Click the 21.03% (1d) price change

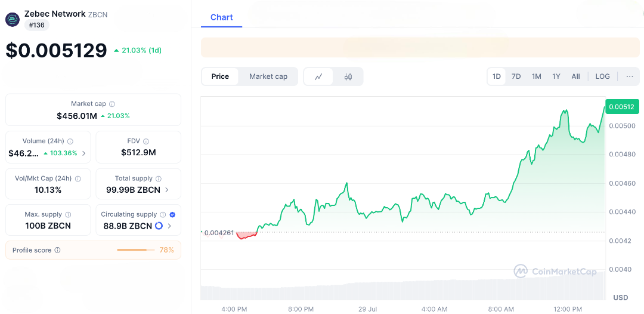click(x=138, y=50)
